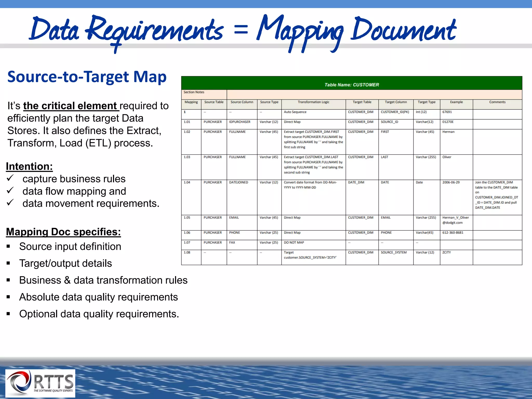The image size is (532, 399).
Task: Click the 'Int (12)' target type cell
Action: click(x=427, y=114)
